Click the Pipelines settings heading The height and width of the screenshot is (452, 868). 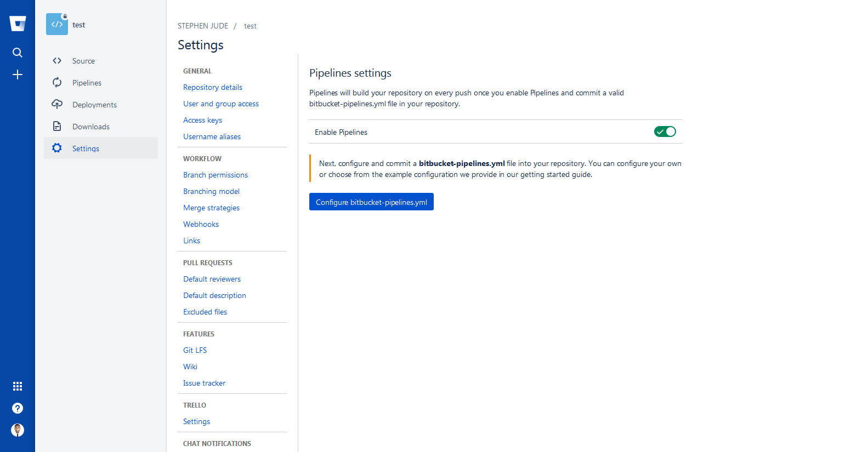click(350, 73)
